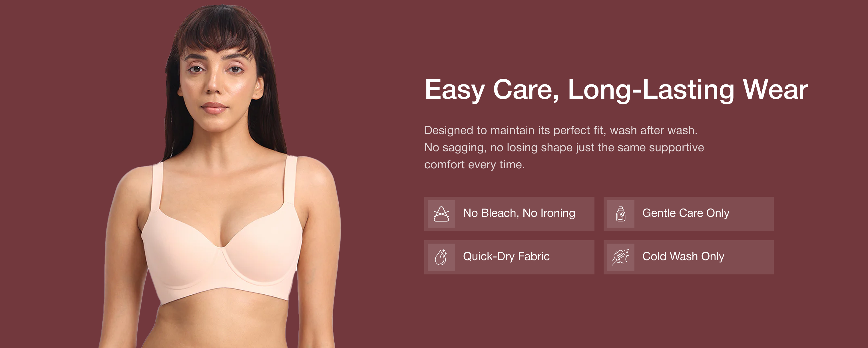Screen dimensions: 868x348
Task: Click the no bleach, no ironing icon
Action: (441, 214)
